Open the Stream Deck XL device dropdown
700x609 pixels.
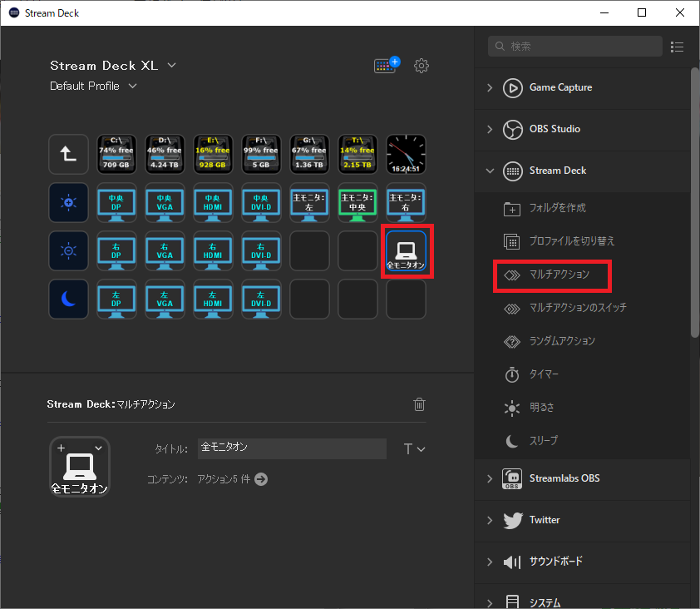tap(171, 65)
